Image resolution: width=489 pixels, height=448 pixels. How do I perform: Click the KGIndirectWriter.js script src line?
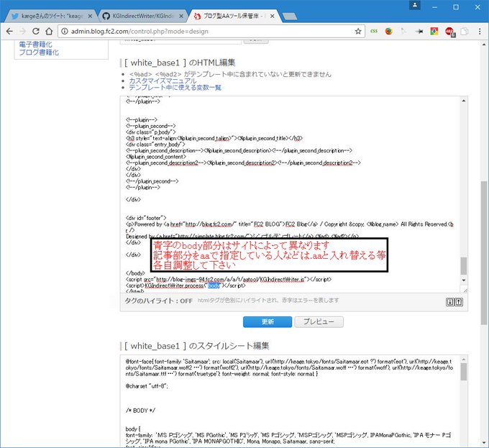pyautogui.click(x=228, y=279)
